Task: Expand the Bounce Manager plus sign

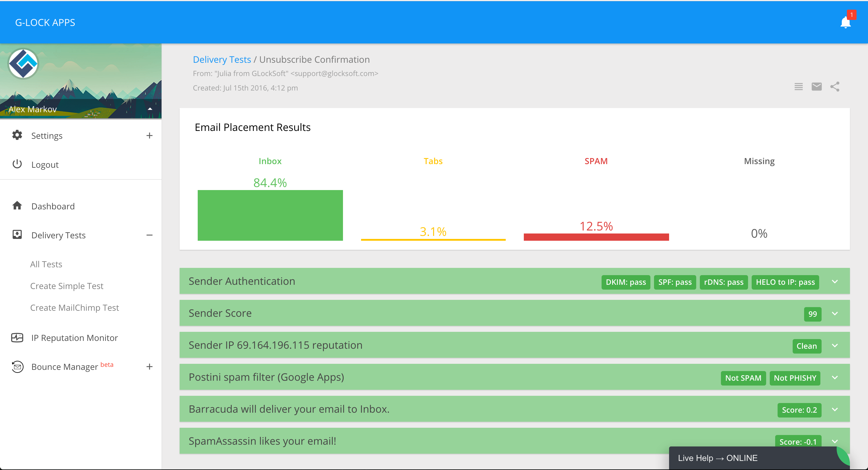Action: point(149,367)
